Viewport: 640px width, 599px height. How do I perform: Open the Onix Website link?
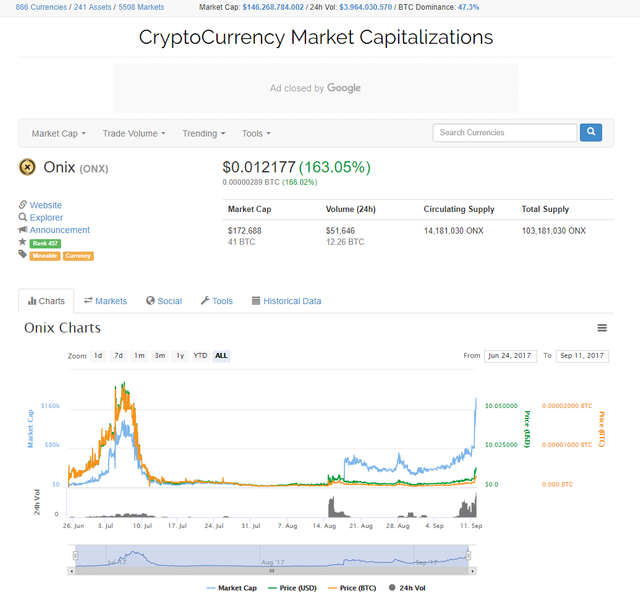46,205
